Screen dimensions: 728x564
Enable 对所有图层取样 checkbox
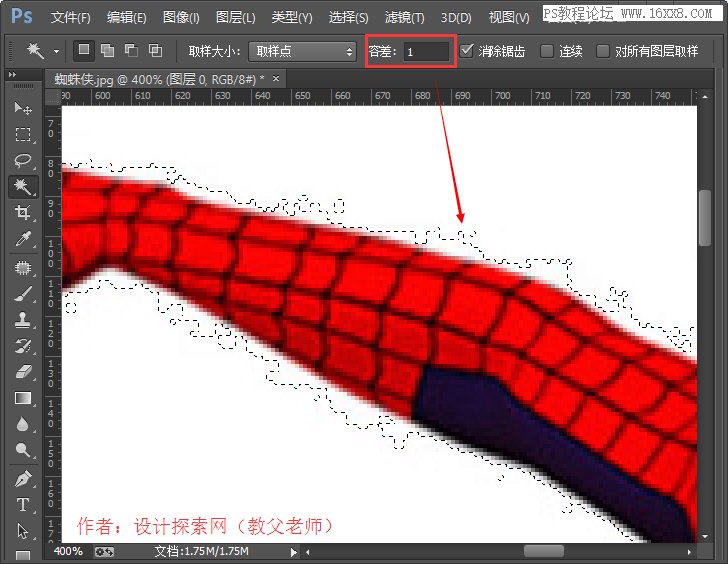[603, 51]
